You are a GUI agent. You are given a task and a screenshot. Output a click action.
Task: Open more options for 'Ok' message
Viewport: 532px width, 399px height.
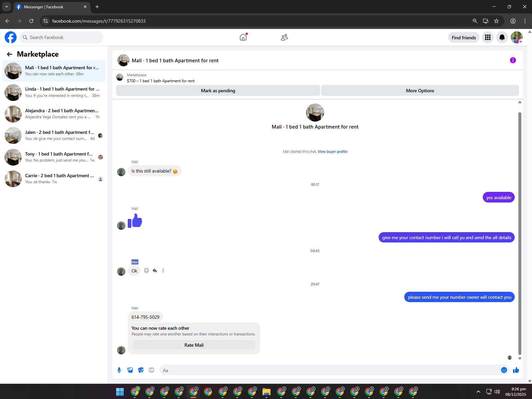coord(163,270)
